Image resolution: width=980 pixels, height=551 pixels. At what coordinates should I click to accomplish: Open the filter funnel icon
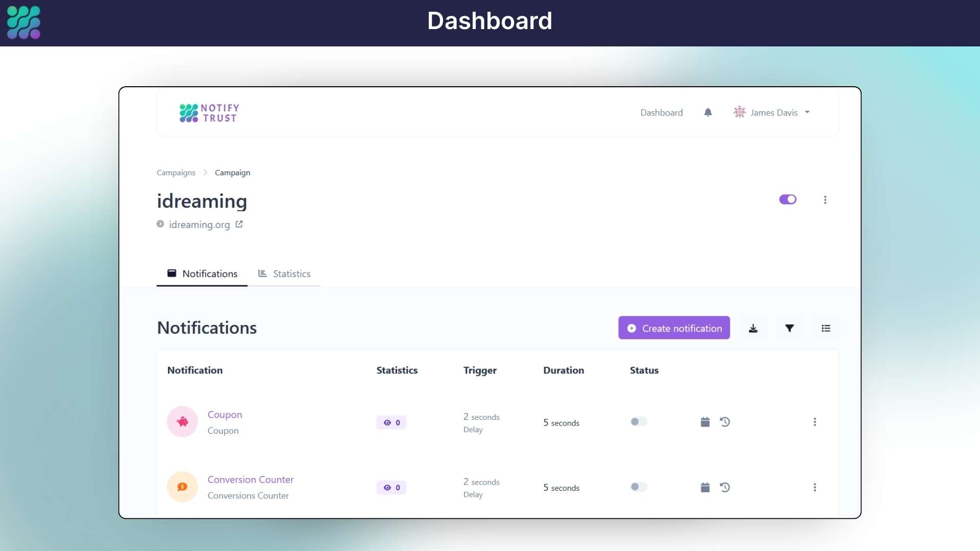tap(789, 329)
